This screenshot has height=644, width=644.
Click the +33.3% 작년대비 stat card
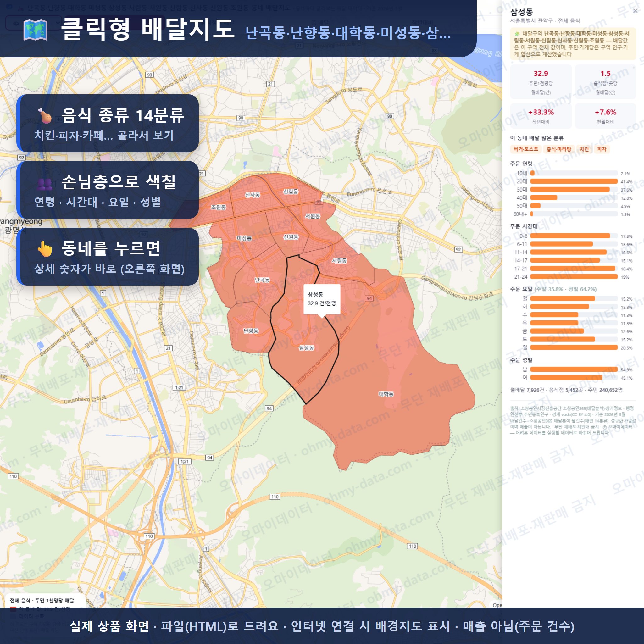point(541,116)
